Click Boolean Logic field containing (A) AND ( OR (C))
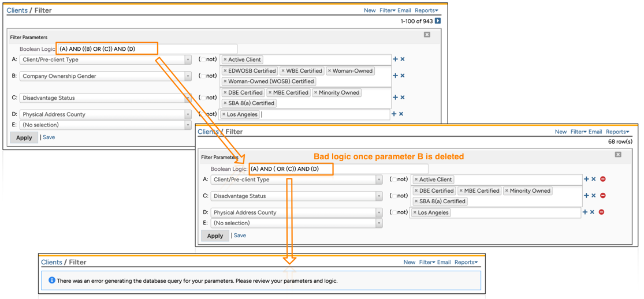The height and width of the screenshot is (299, 644). click(x=338, y=169)
